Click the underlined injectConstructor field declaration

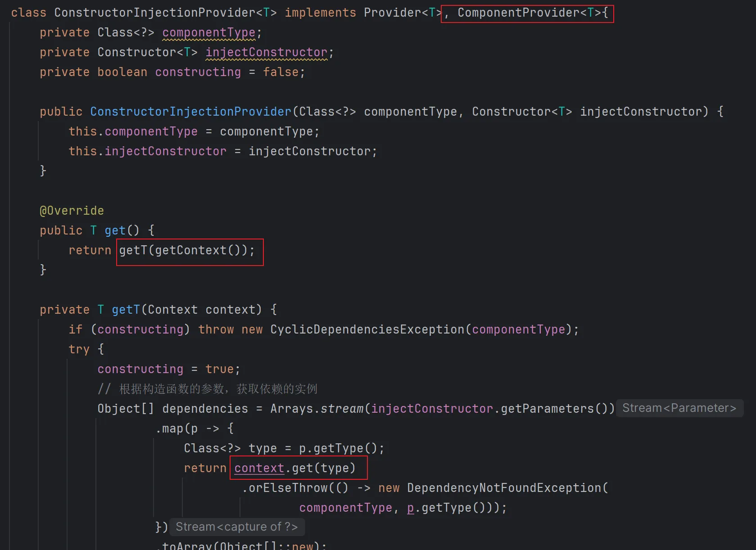pos(266,52)
